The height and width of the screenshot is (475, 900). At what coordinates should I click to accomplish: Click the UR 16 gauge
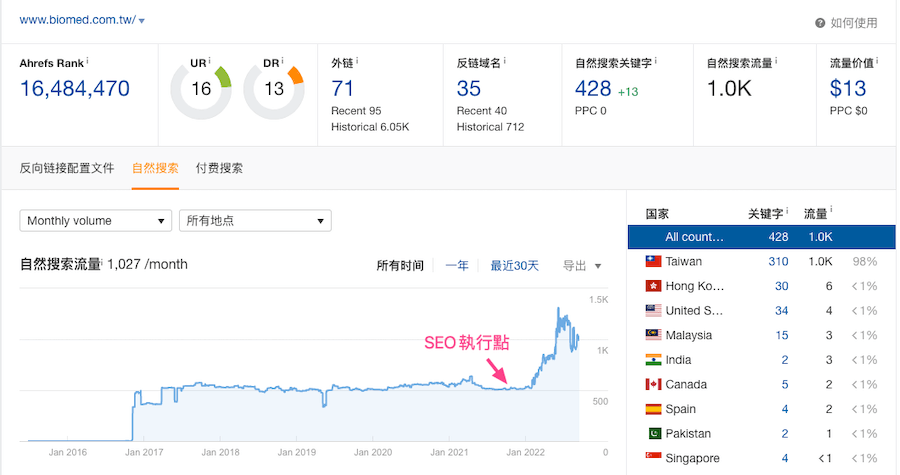[x=201, y=89]
